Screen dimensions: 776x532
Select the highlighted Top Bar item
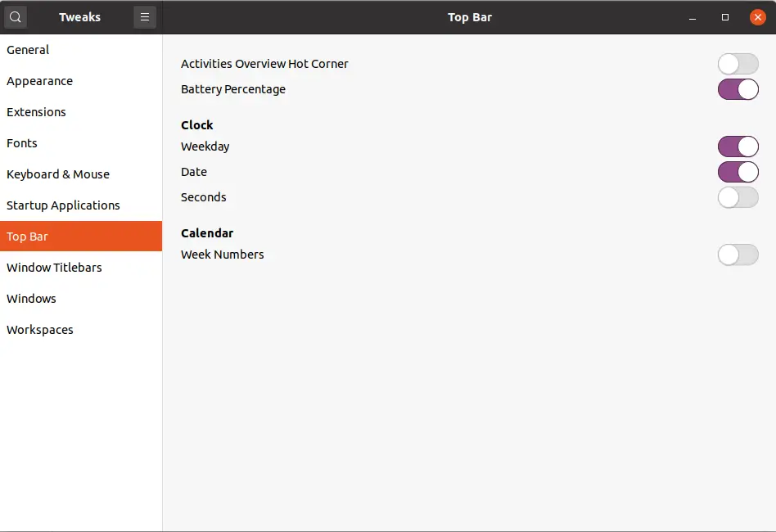[81, 237]
